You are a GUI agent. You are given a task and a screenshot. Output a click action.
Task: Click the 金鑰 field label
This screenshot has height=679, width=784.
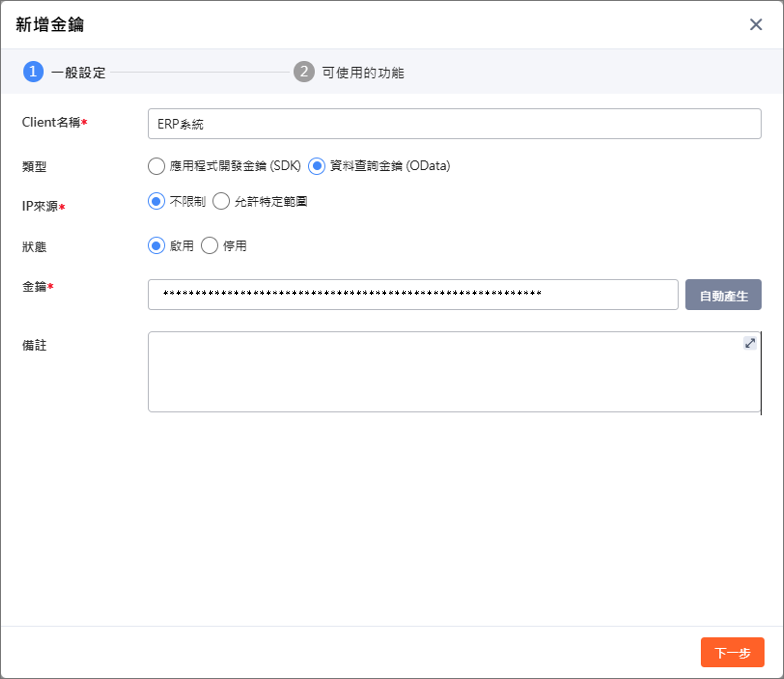pyautogui.click(x=38, y=287)
